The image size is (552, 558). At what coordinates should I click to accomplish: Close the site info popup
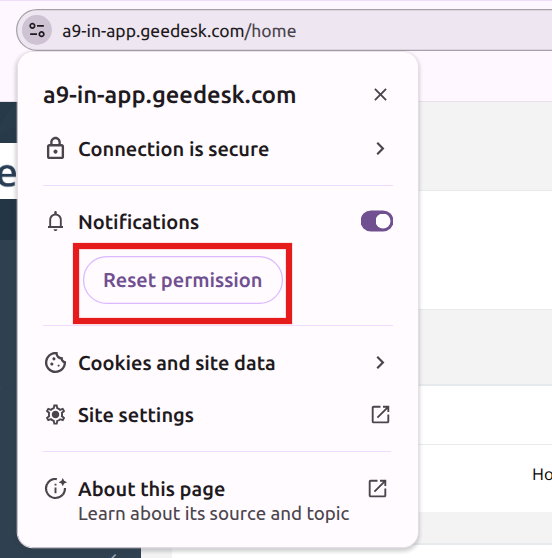click(380, 95)
